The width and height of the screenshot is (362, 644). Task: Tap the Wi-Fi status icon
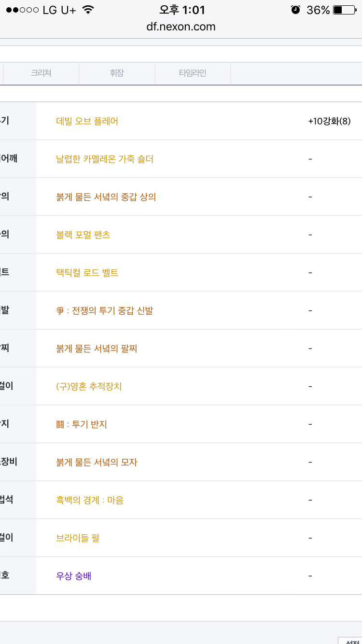pyautogui.click(x=88, y=10)
